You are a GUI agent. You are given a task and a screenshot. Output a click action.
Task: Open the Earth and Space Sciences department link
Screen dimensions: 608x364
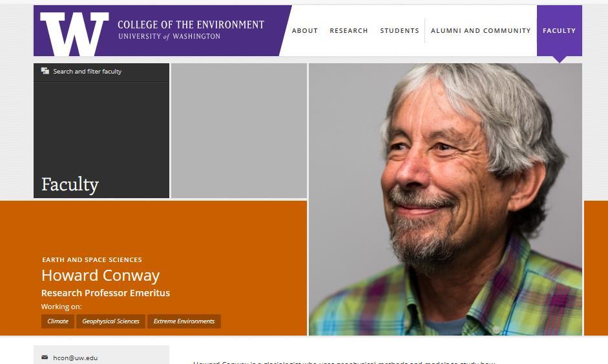tap(92, 259)
